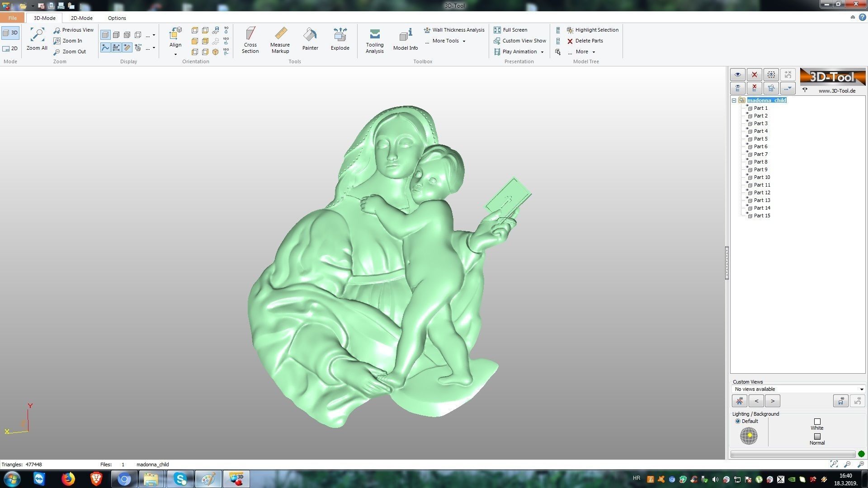Switch to 2D mode toggle

coord(10,48)
